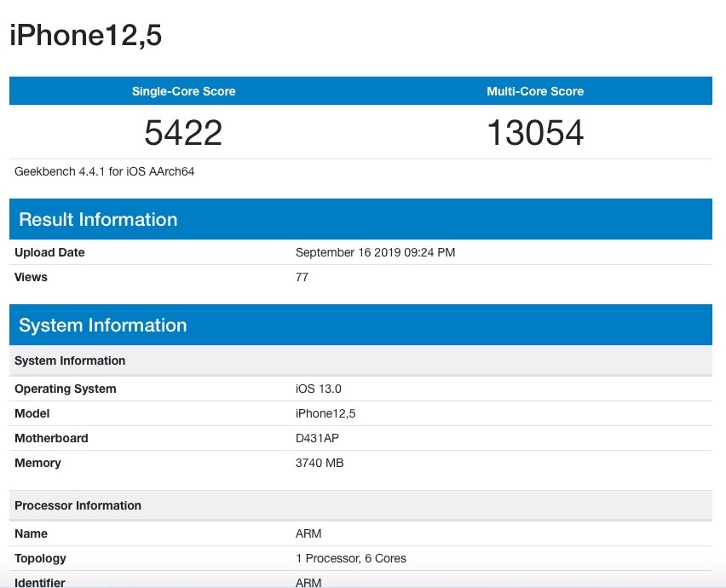Screen dimensions: 726x588
Task: Click the 3740 MB memory value
Action: coord(320,463)
